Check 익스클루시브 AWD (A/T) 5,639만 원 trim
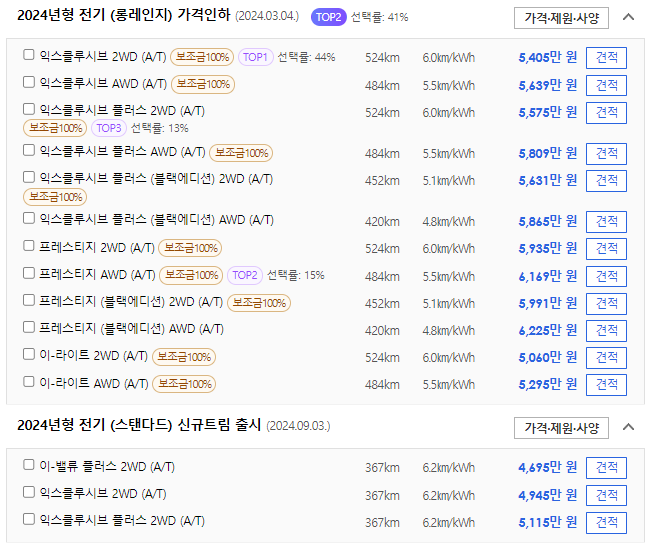The height and width of the screenshot is (554, 654). pyautogui.click(x=28, y=82)
